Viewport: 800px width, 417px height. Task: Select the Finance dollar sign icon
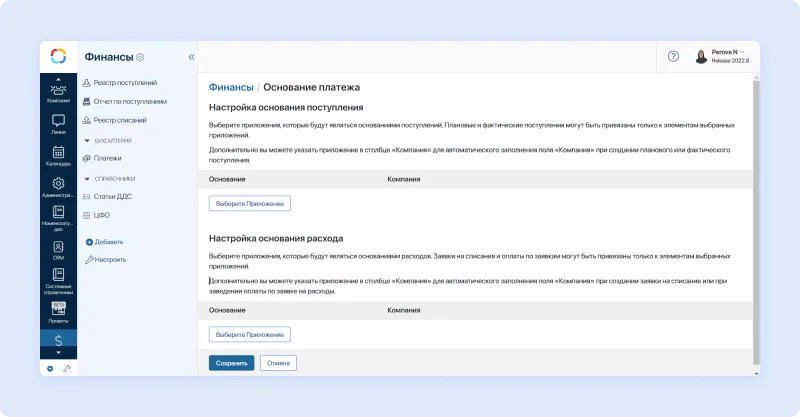(x=58, y=340)
